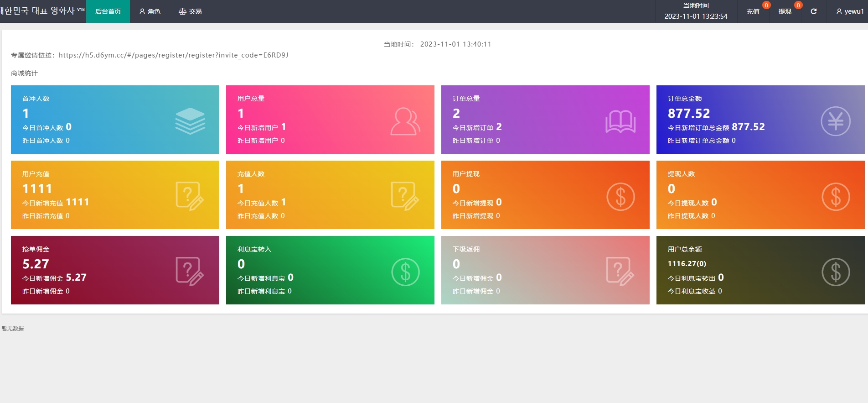Viewport: 868px width, 403px height.
Task: Open 提现 notifications in the header
Action: click(785, 11)
